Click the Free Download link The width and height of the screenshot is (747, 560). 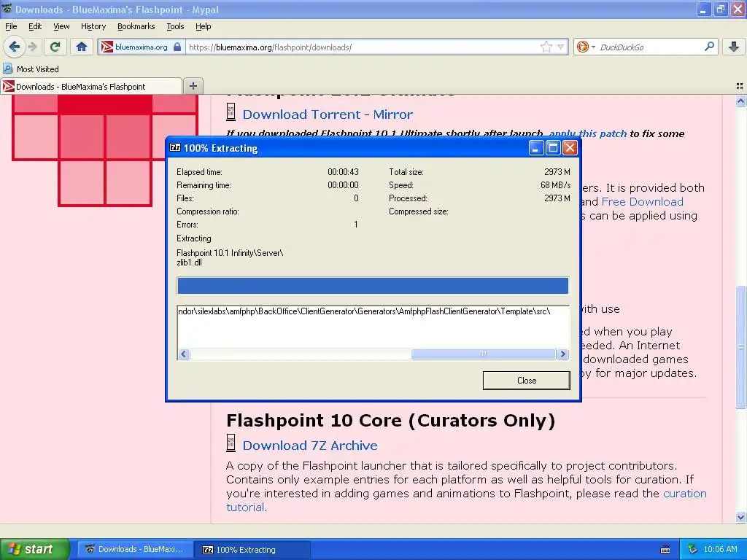tap(642, 201)
